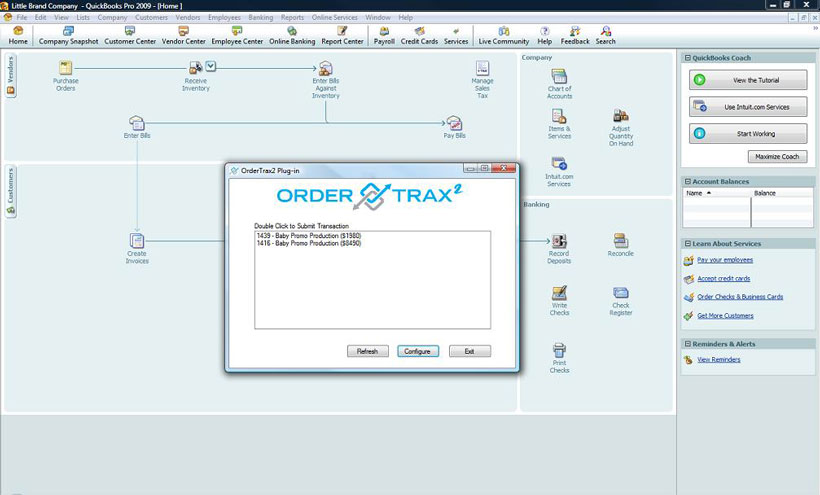The width and height of the screenshot is (820, 495).
Task: Collapse the Reminders & Alerts panel
Action: click(688, 344)
